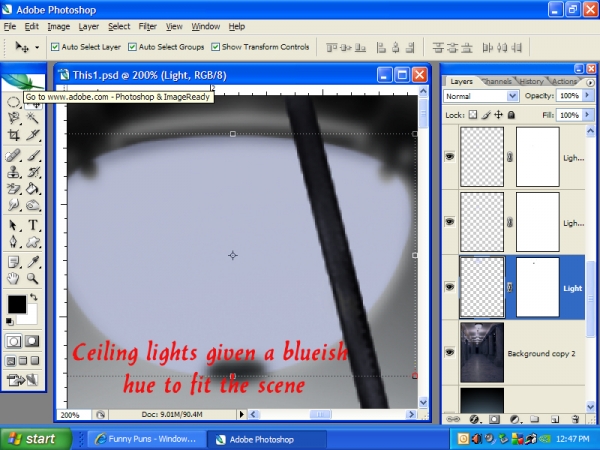Open the Layers panel flyout menu

click(590, 82)
